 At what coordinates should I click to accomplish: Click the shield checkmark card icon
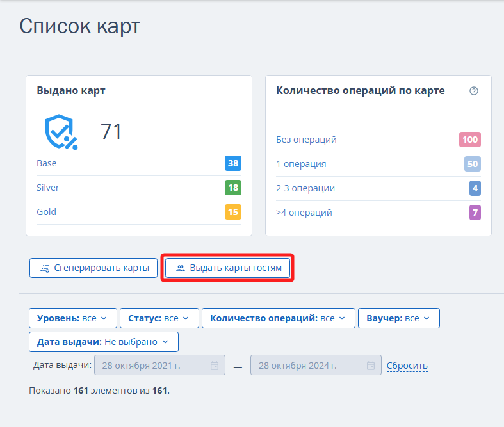tap(61, 132)
